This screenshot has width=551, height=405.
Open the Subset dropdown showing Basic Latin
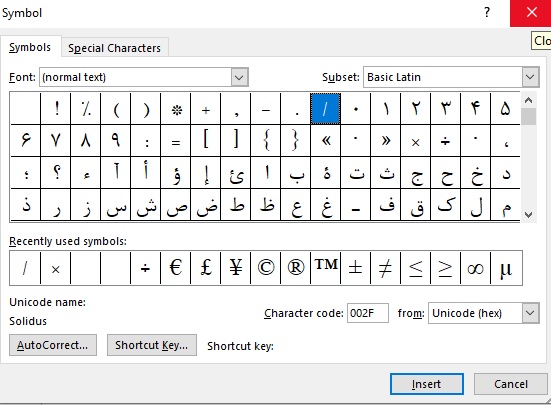point(530,77)
